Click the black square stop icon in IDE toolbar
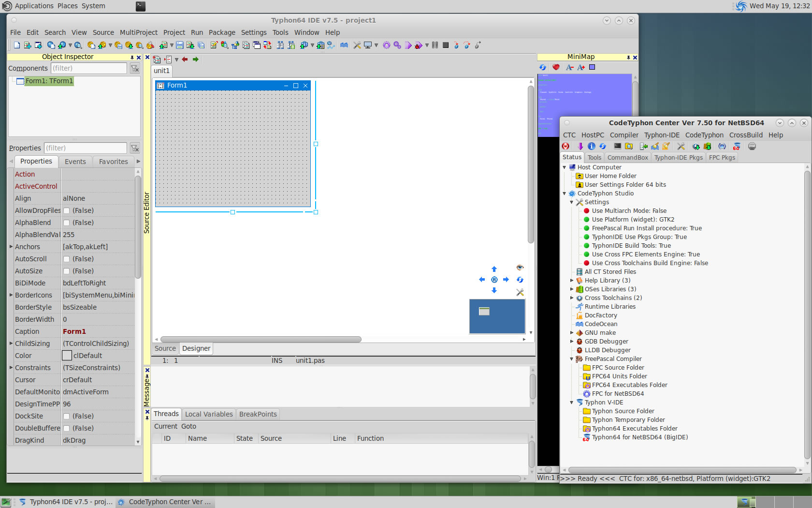This screenshot has width=812, height=508. [x=446, y=45]
